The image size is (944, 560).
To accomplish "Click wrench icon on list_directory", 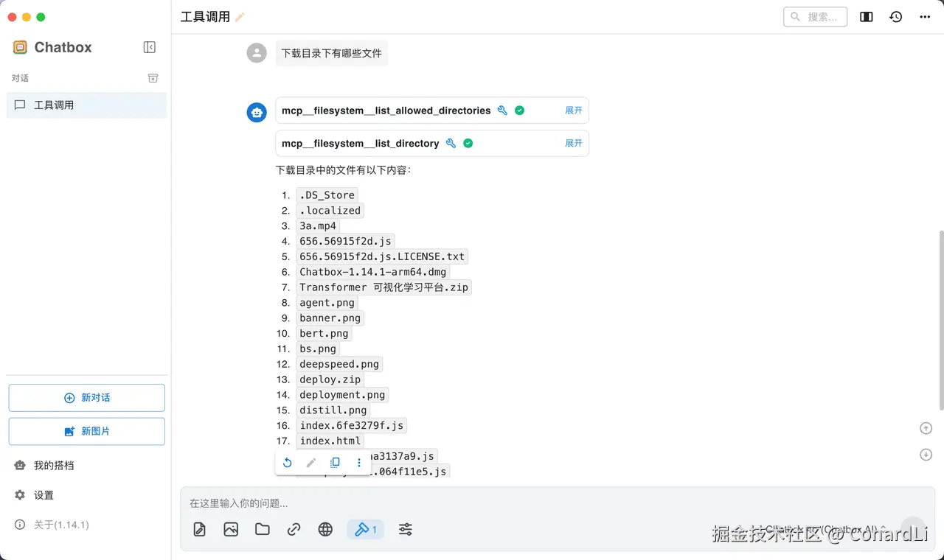I will point(451,143).
